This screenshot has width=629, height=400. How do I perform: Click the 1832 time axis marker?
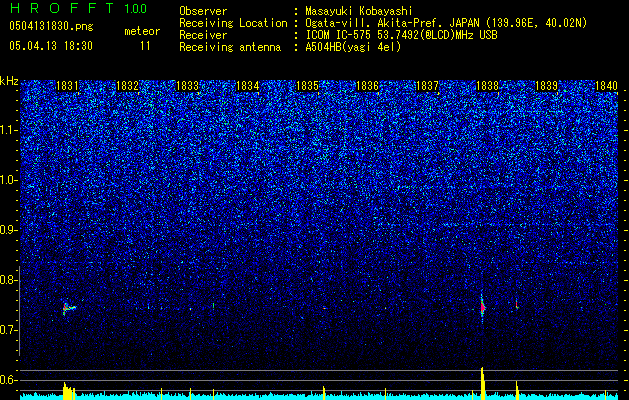click(127, 86)
